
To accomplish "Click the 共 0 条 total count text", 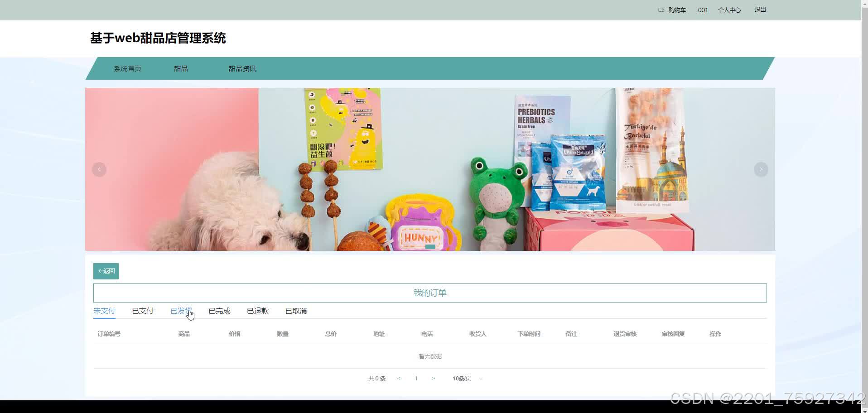I will click(x=377, y=379).
